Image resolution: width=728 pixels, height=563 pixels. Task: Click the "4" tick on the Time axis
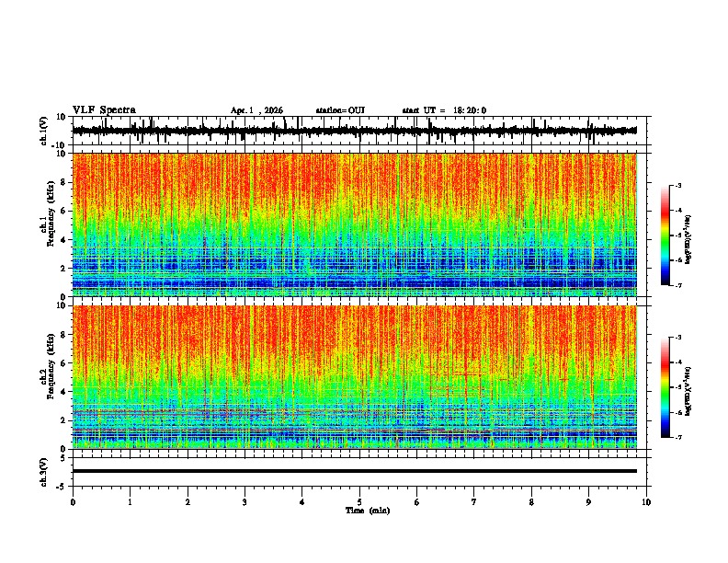pos(302,502)
